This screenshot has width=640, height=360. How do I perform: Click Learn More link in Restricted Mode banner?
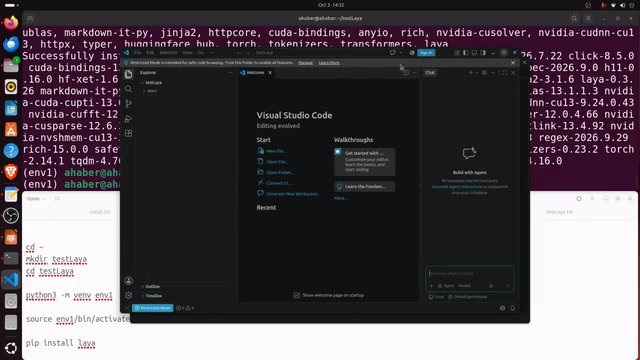[329, 63]
